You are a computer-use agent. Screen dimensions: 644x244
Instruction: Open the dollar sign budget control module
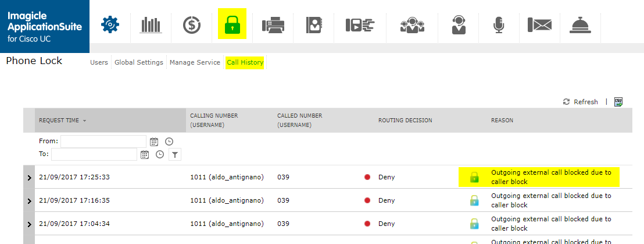[x=192, y=24]
